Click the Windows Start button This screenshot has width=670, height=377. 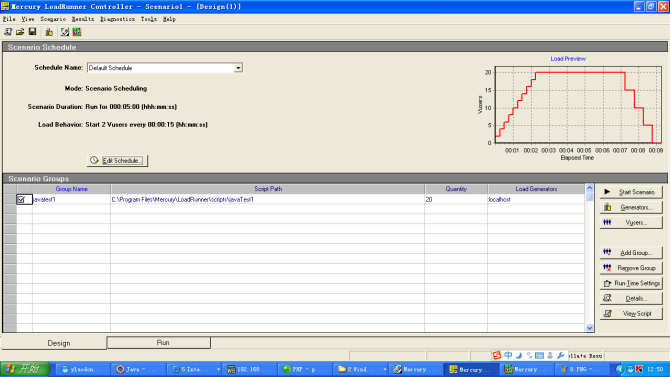coord(25,369)
